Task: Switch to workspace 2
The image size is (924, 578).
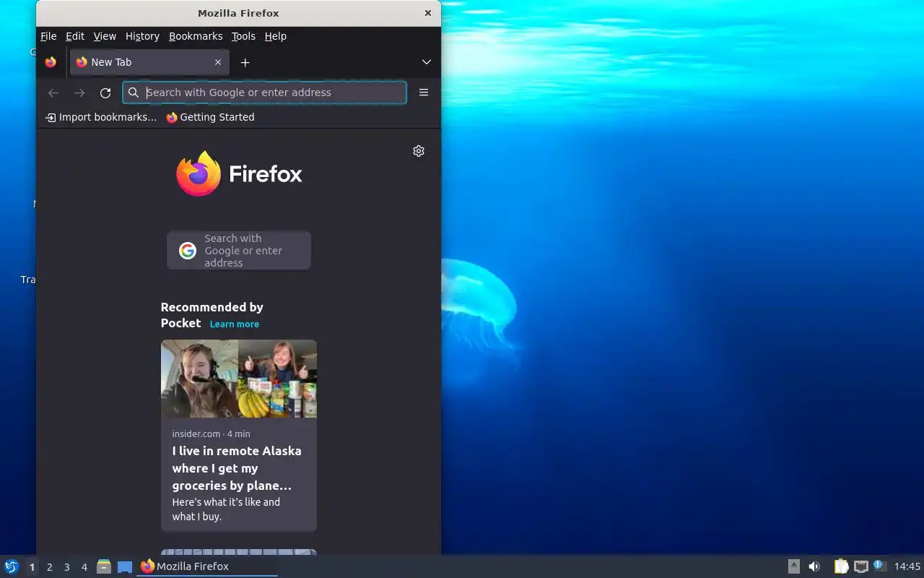Action: pyautogui.click(x=50, y=567)
